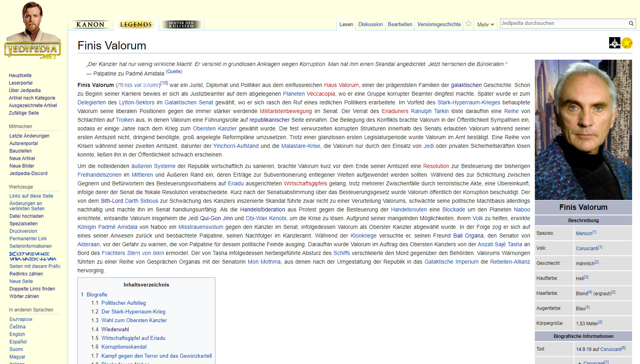Open Letzte Änderungen link
The width and height of the screenshot is (640, 364).
point(30,136)
